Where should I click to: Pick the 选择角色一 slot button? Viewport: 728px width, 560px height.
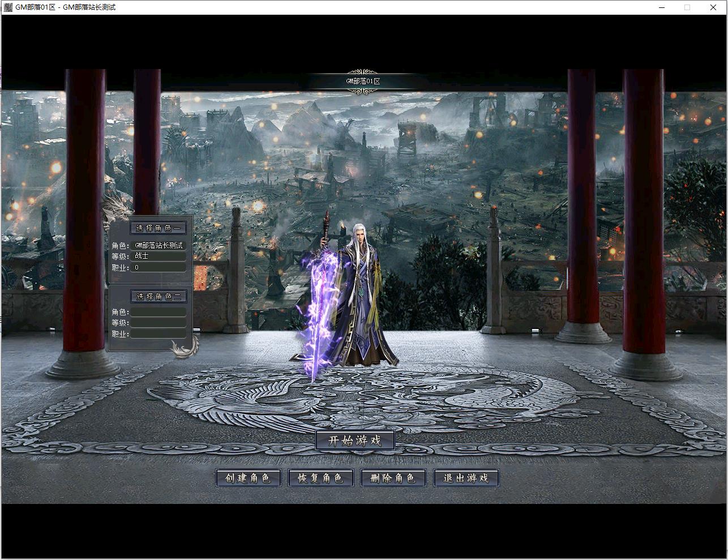click(159, 228)
